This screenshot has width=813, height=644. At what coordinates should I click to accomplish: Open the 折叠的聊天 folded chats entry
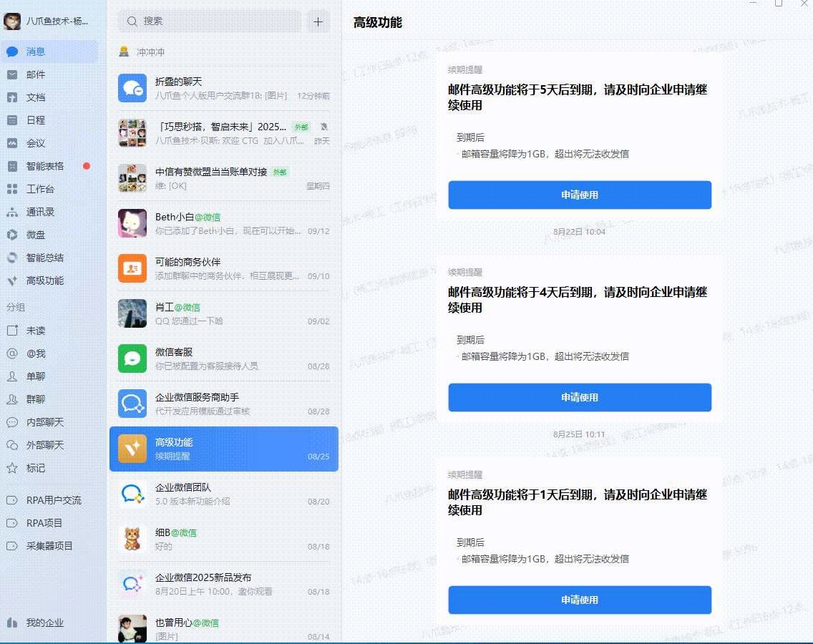(x=224, y=88)
